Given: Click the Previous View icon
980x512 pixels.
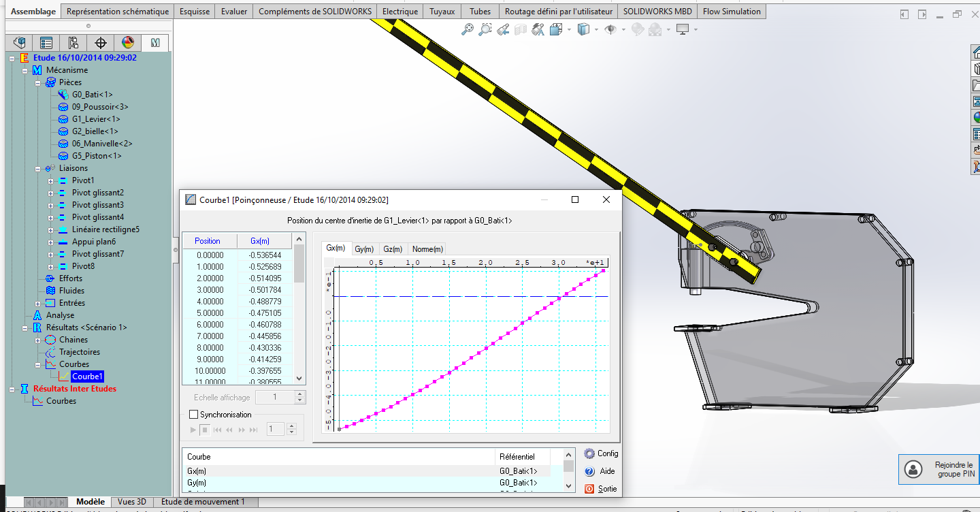Looking at the screenshot, I should pos(503,29).
